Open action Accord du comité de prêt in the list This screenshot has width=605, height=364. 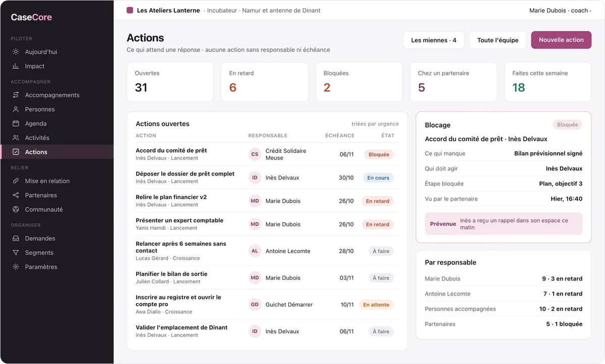(267, 154)
